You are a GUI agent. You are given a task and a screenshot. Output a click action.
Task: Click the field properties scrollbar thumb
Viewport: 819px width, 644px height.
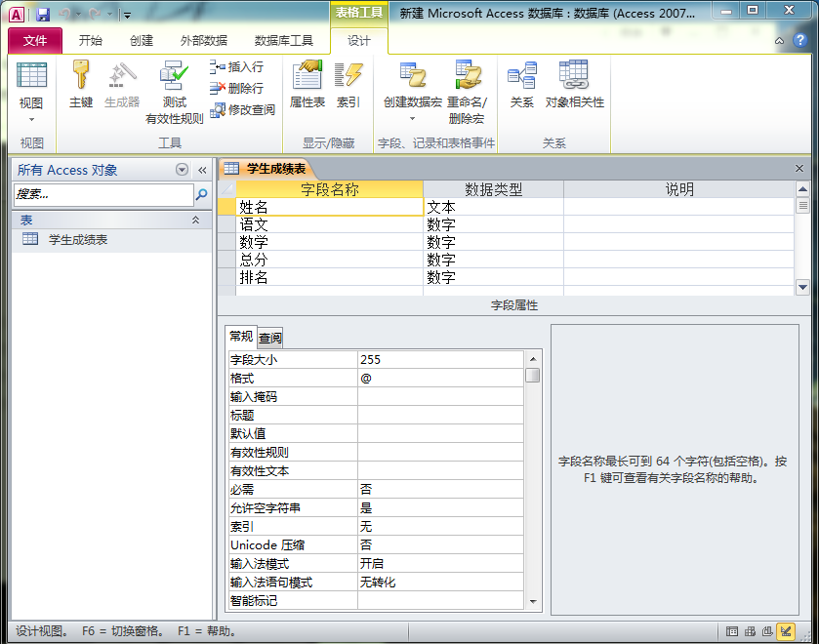(x=532, y=376)
